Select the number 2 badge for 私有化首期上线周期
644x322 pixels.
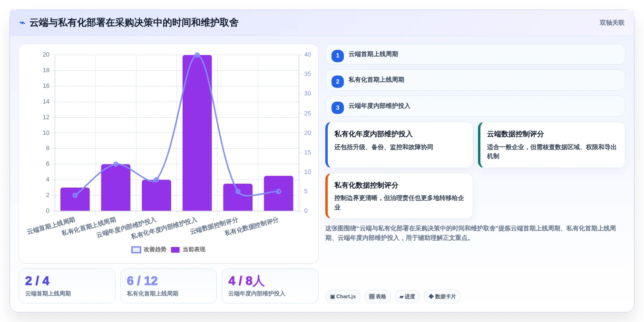tap(338, 82)
